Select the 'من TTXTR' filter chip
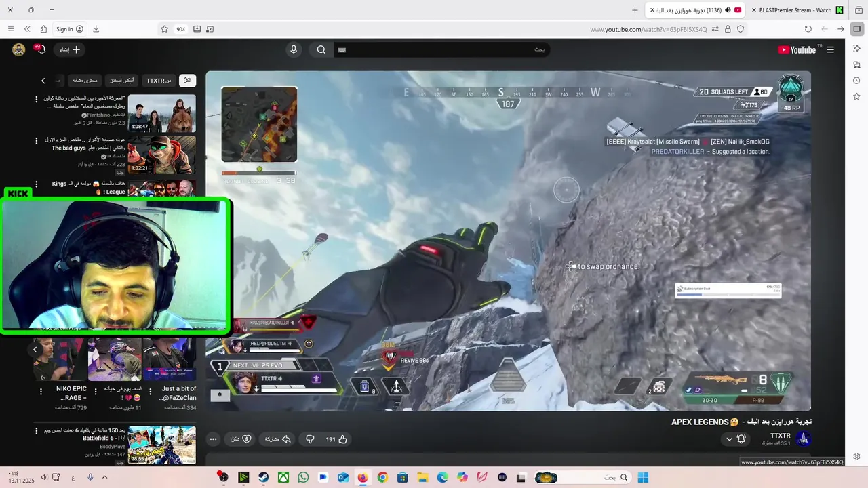 coord(159,81)
